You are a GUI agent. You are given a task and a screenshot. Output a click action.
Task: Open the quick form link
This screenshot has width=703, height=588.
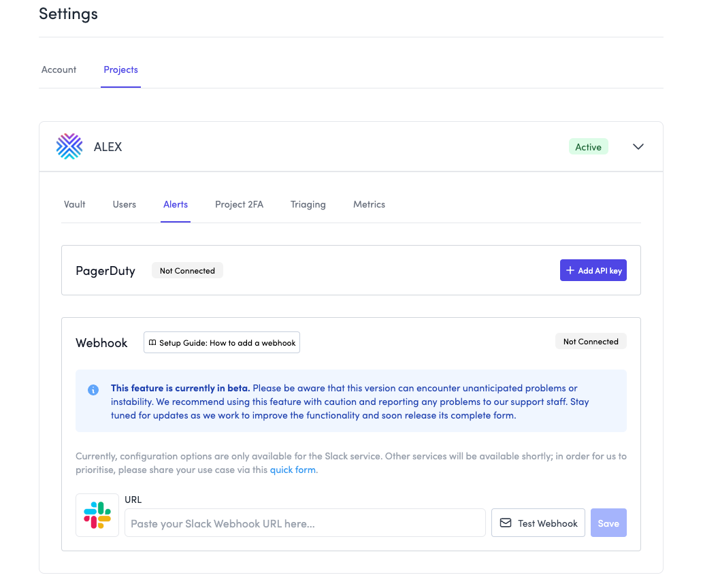point(293,470)
